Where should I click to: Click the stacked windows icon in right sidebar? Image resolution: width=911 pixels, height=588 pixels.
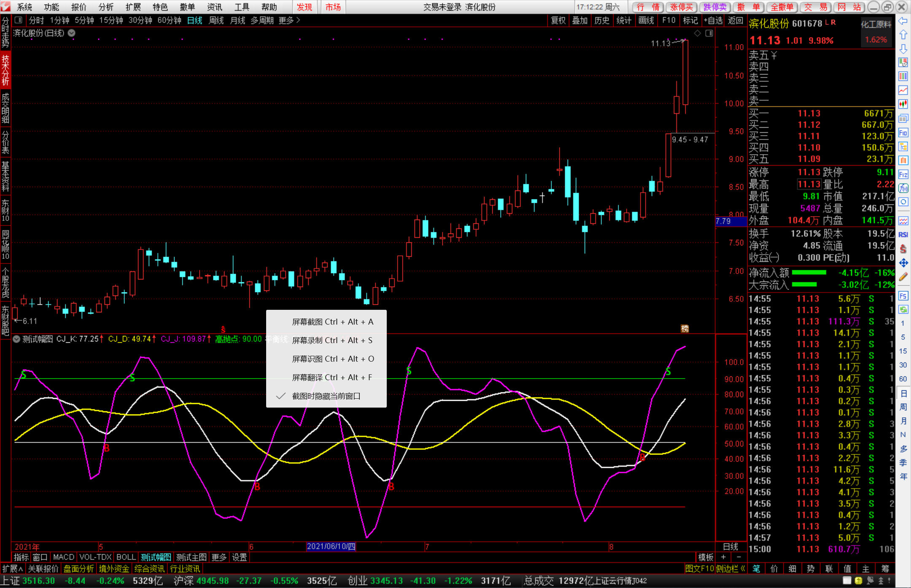[x=903, y=118]
